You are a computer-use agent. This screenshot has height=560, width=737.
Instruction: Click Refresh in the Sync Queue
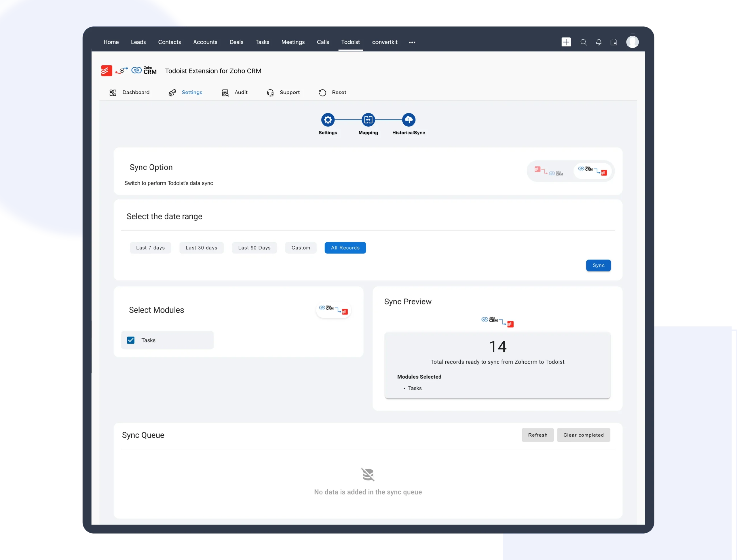click(x=537, y=435)
